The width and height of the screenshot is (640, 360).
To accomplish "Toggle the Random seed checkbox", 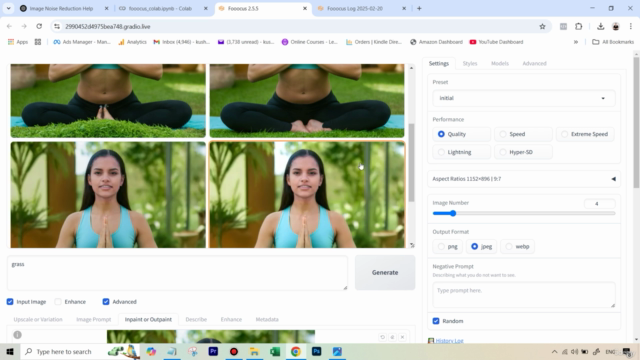I will 436,321.
